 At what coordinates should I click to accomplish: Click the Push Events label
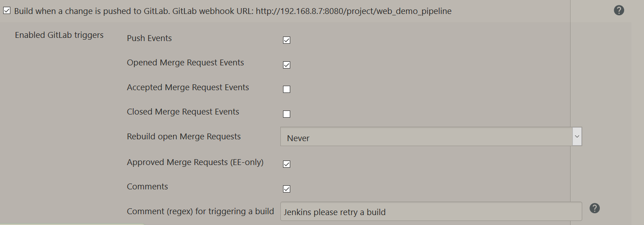pos(149,38)
